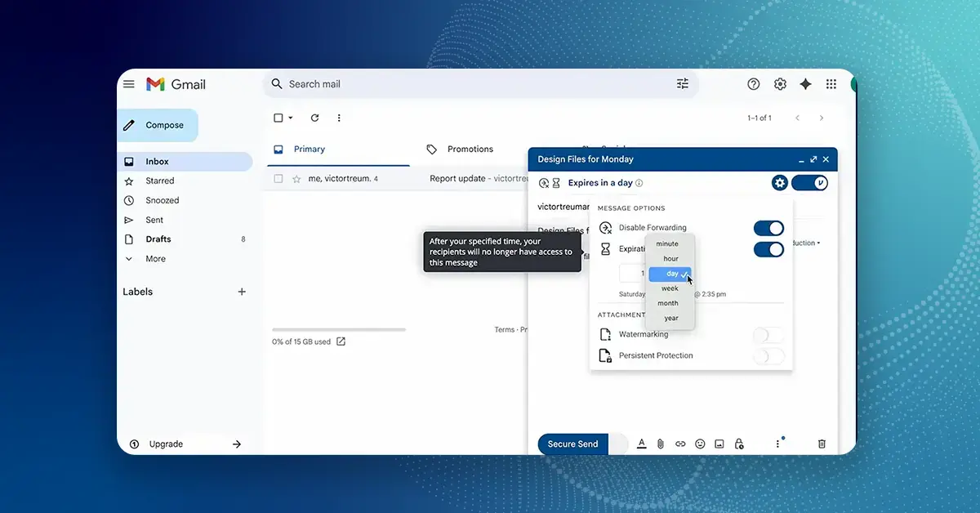Open storage details via 15 GB used link

[302, 341]
